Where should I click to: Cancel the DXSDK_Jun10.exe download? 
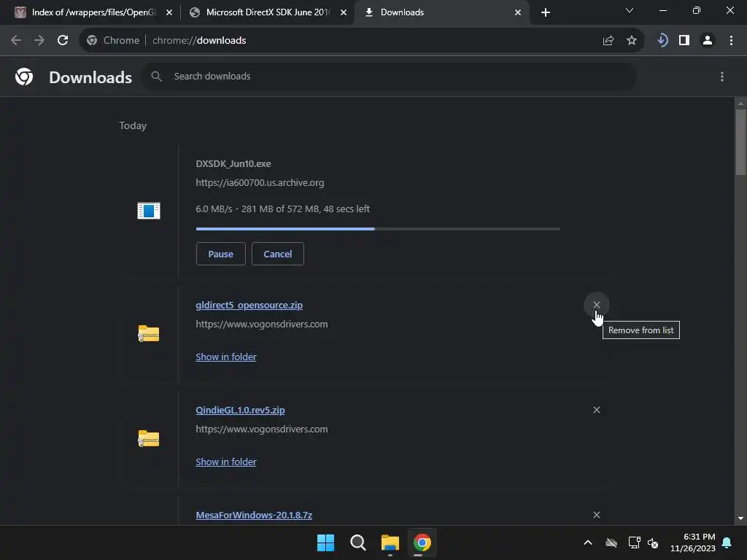(278, 254)
